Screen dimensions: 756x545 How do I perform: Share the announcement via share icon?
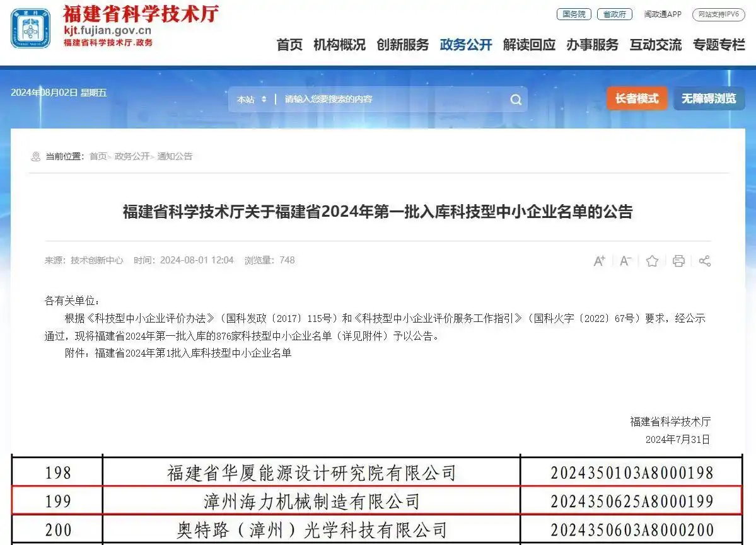(x=705, y=261)
